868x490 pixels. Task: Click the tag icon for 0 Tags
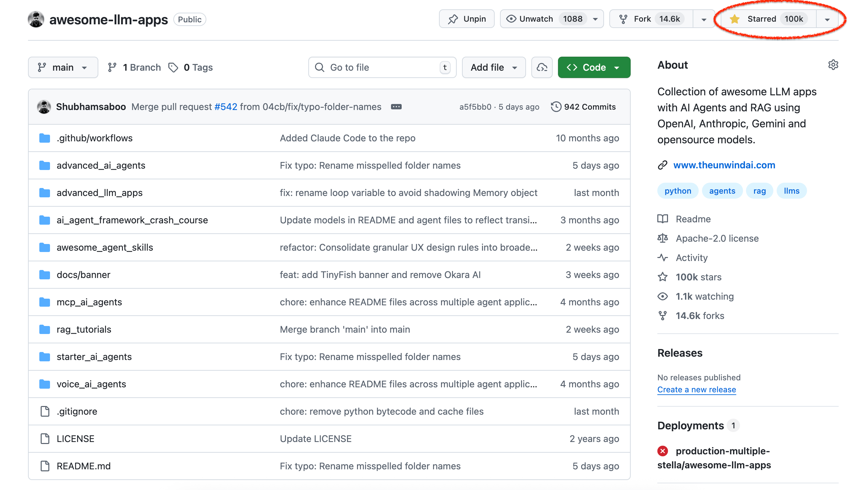[x=173, y=67]
